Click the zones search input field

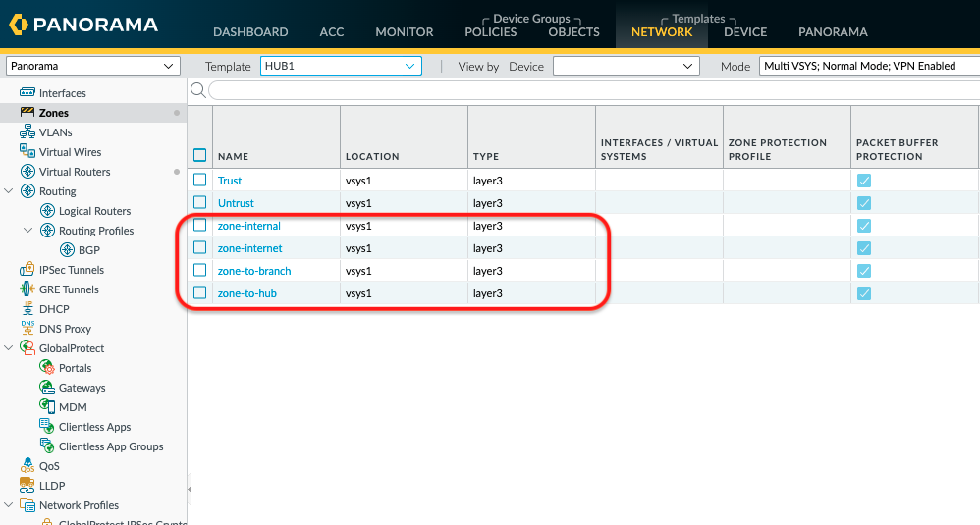tap(594, 90)
